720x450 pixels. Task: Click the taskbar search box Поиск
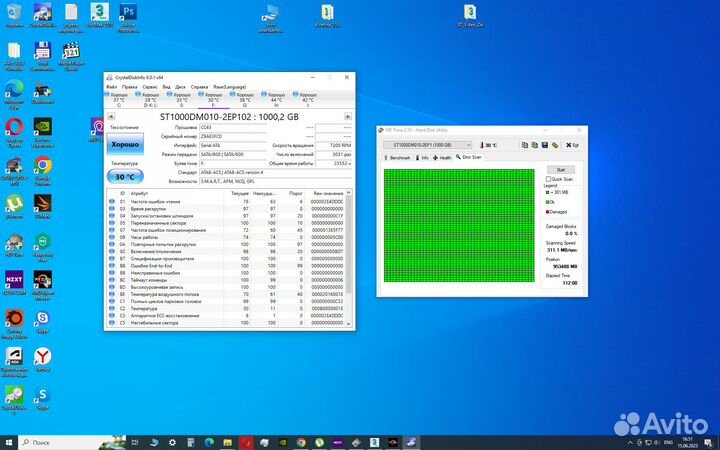click(72, 443)
